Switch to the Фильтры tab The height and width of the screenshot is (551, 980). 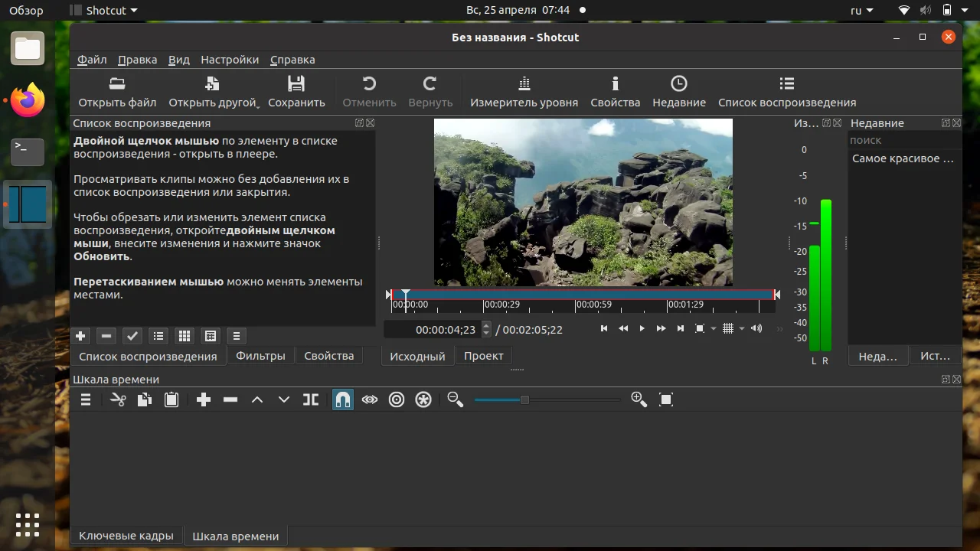(x=260, y=356)
